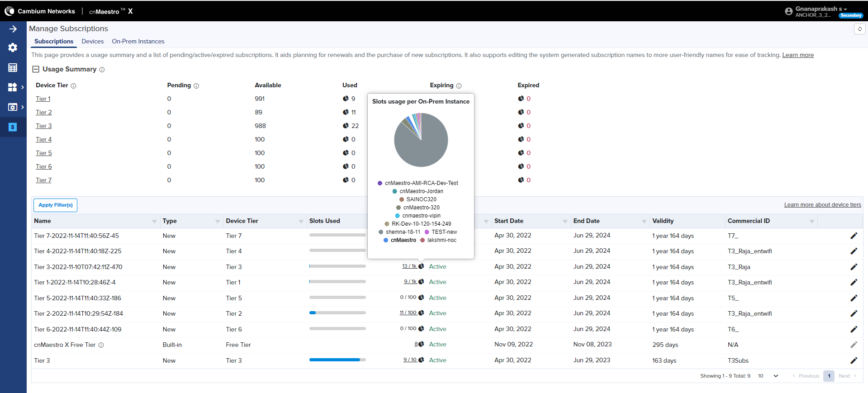868x393 pixels.
Task: Open pie chart for 11 / 100 slots
Action: pos(421,313)
